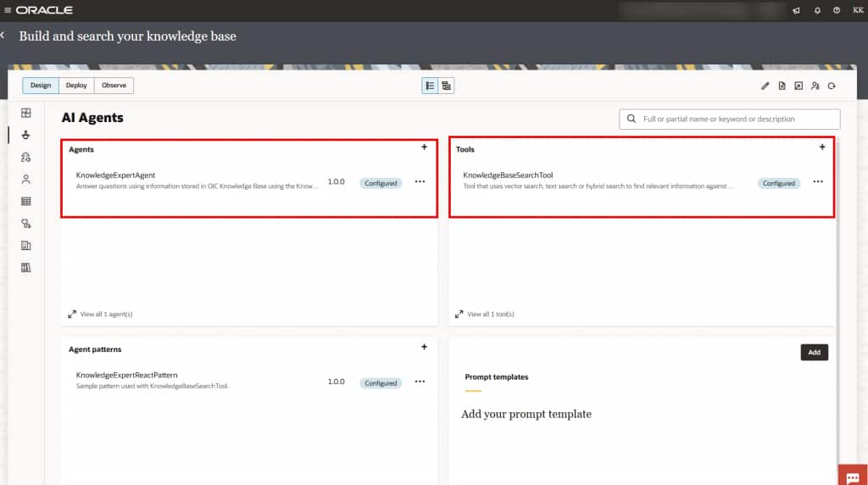Open actions menu for KnowledgeExpertAgent
This screenshot has height=485, width=868.
coord(420,181)
